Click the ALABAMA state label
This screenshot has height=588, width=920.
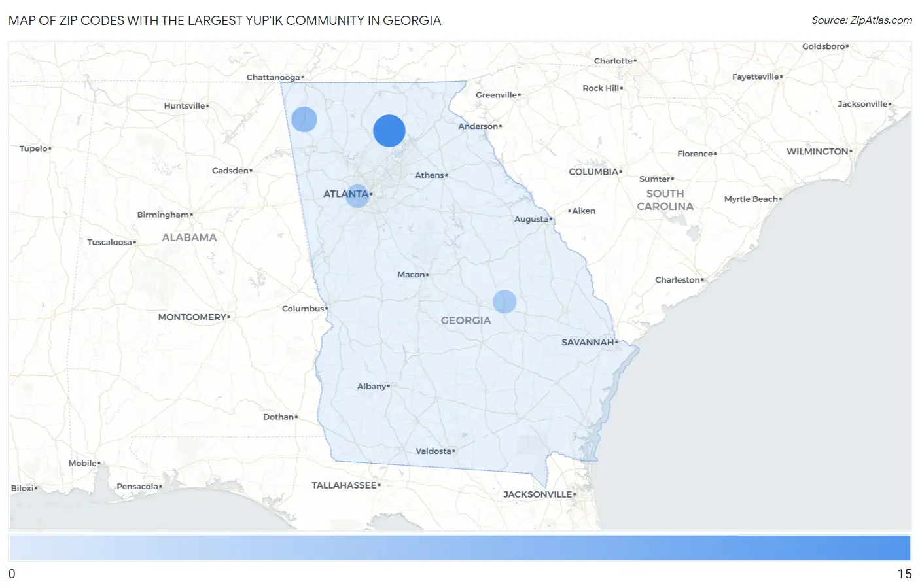pos(189,237)
